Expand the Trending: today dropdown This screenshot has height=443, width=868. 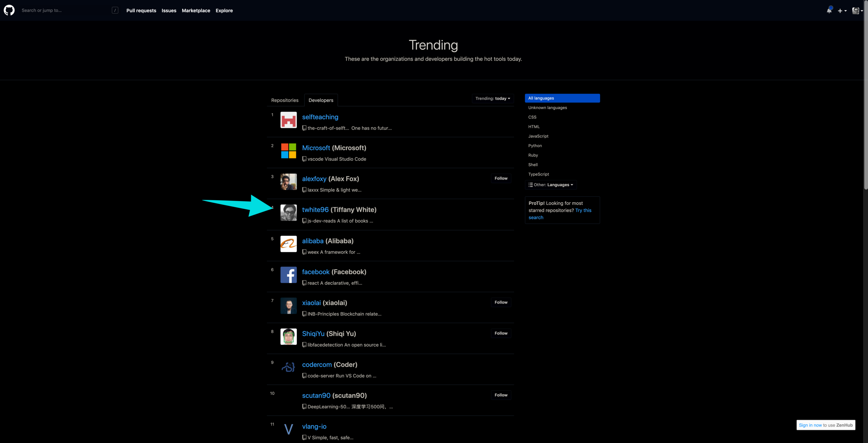[x=492, y=99]
